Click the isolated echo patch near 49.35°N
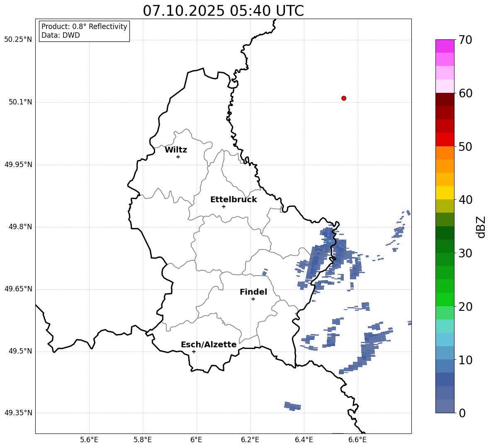The image size is (491, 448). 292,406
